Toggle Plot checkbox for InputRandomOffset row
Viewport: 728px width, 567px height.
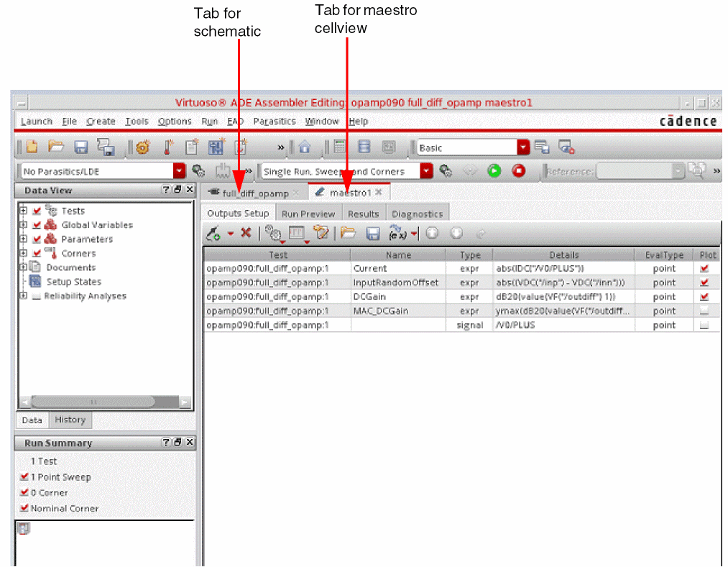point(704,282)
